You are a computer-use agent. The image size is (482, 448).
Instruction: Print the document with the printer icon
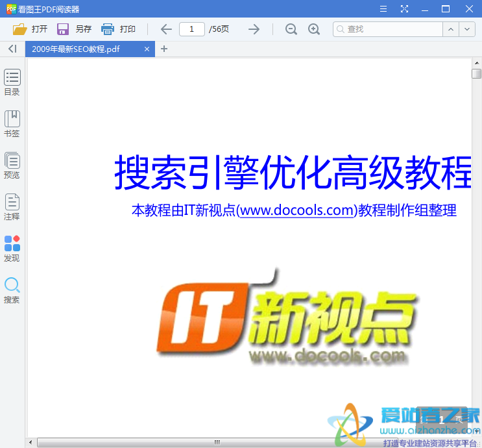[x=108, y=29]
